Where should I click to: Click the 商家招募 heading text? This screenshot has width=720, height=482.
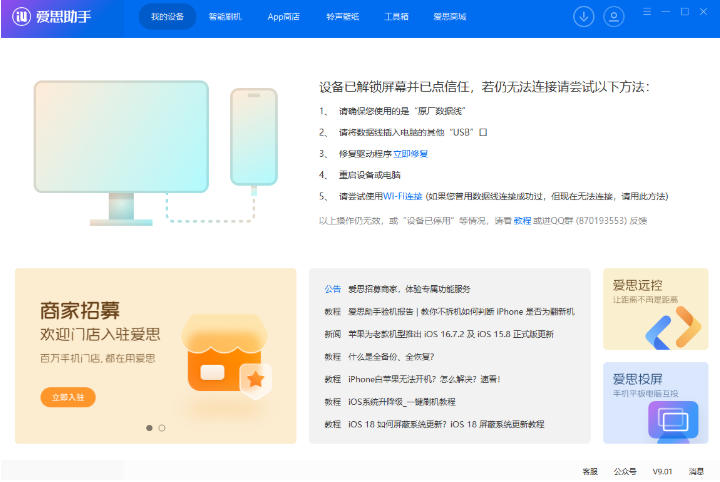[x=80, y=311]
